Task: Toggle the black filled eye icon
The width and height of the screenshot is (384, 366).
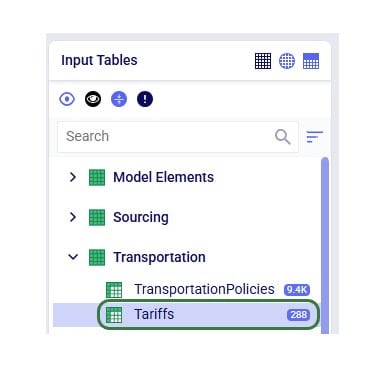Action: pos(93,99)
